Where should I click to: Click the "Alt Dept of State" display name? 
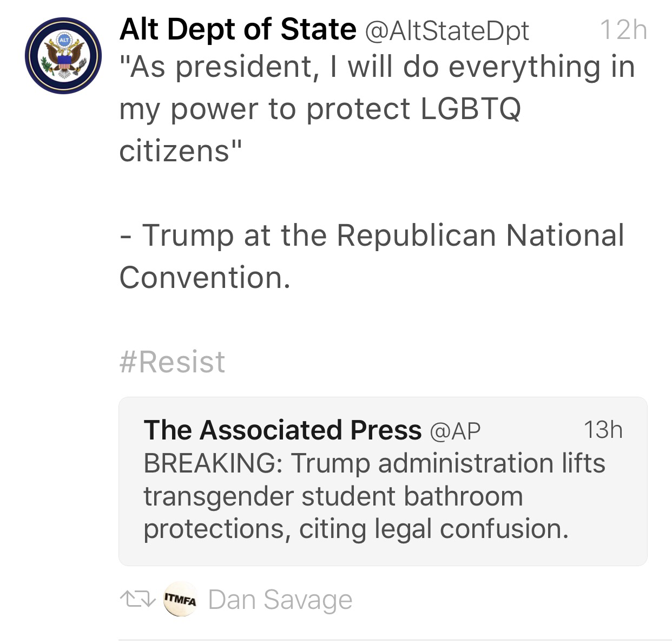pos(238,29)
